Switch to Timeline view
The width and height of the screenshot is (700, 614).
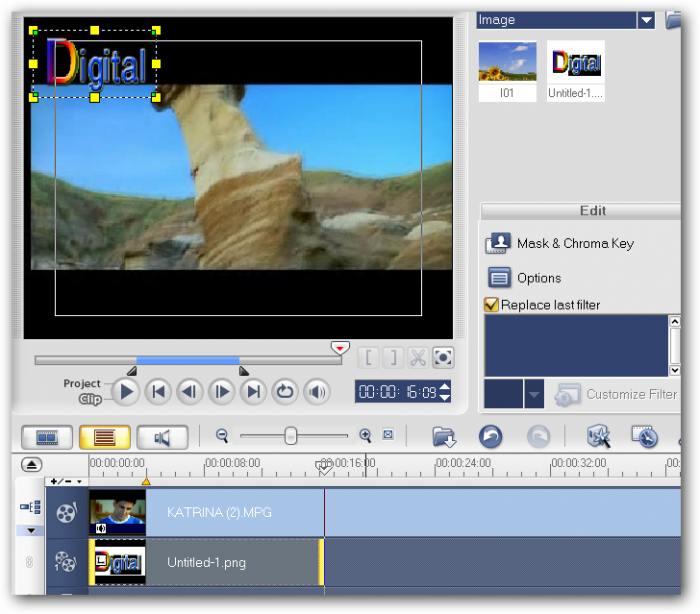click(x=105, y=437)
